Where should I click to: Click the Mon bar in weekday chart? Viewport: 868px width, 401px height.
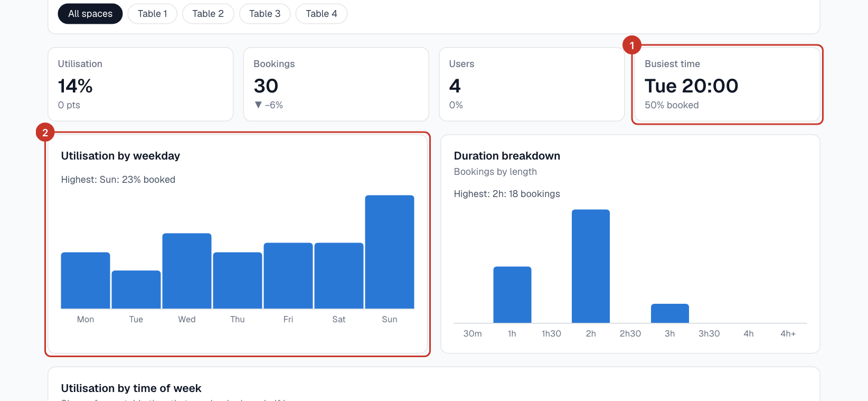pos(86,281)
